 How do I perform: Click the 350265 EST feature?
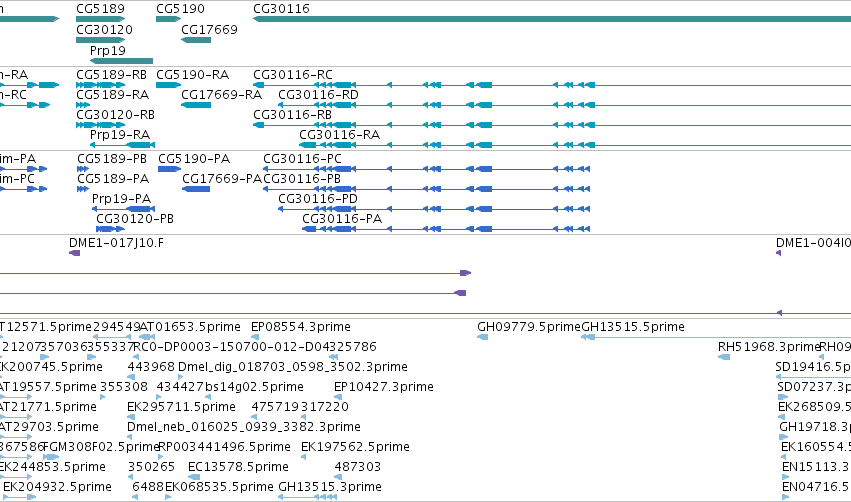[131, 477]
